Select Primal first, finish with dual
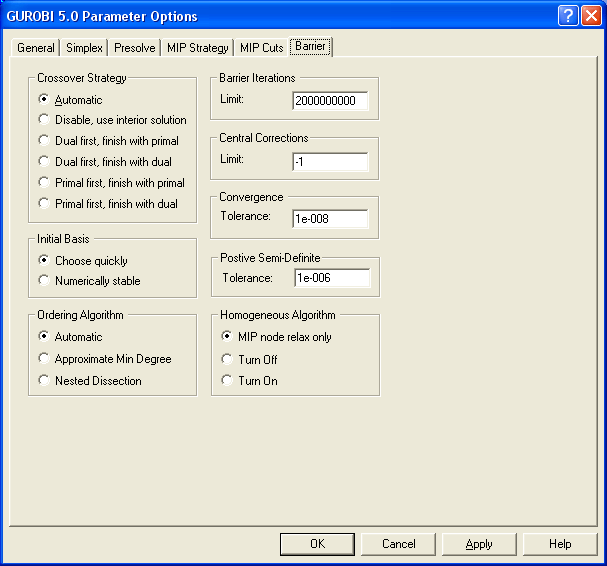 44,204
